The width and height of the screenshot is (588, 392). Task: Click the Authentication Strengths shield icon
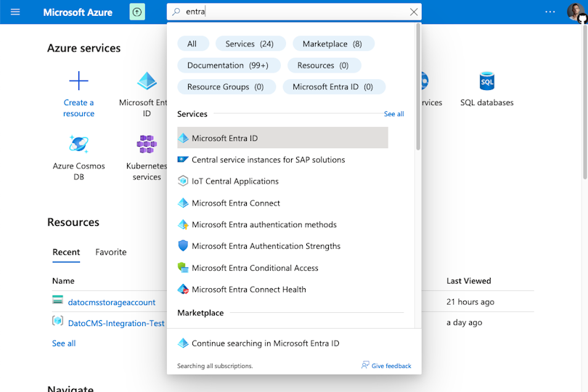pos(183,245)
